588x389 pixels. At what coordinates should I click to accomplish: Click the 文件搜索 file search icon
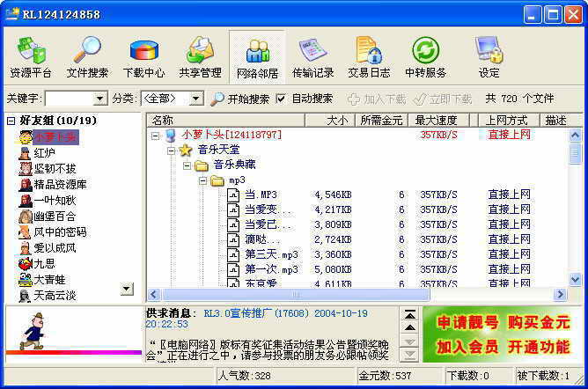click(87, 57)
